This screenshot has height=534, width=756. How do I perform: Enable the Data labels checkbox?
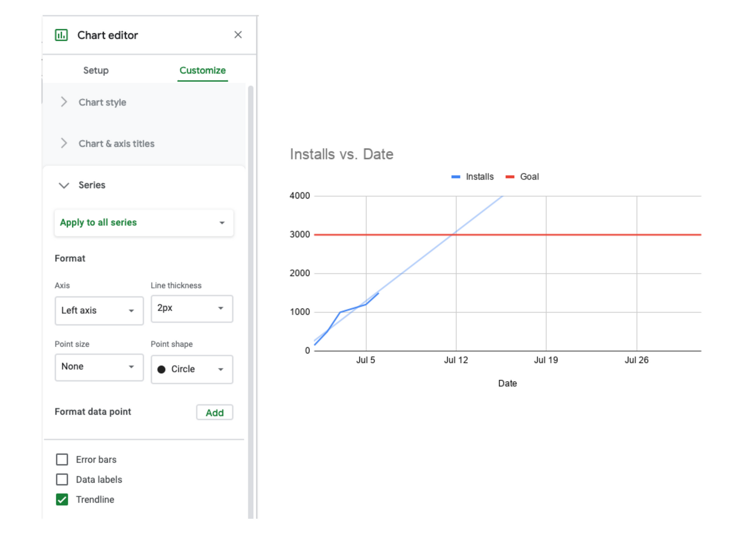tap(62, 479)
